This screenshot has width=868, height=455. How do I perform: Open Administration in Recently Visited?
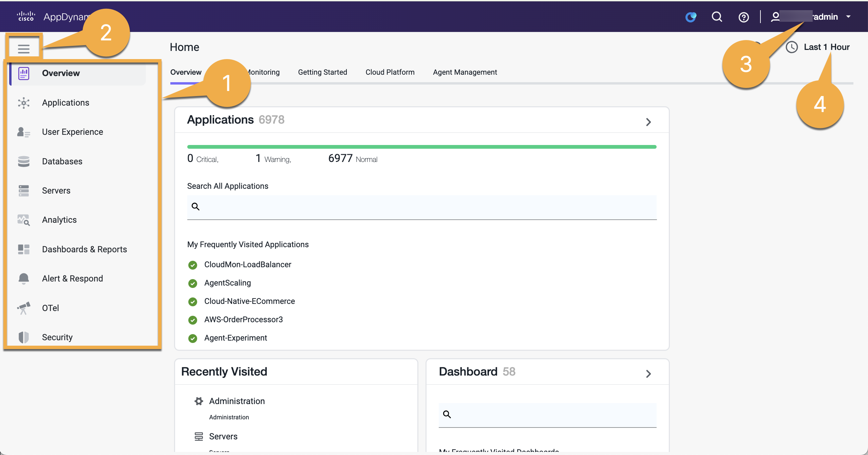[x=237, y=401]
